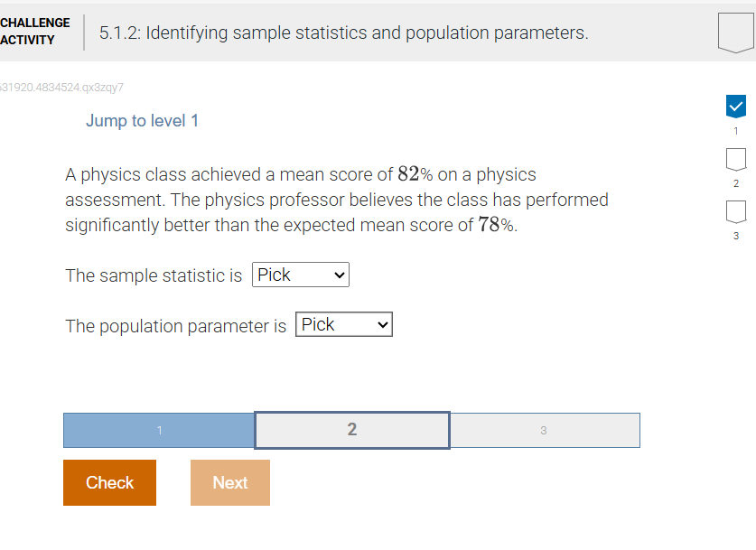Click the achievement shield icon top right
The width and height of the screenshot is (756, 550).
(x=734, y=32)
